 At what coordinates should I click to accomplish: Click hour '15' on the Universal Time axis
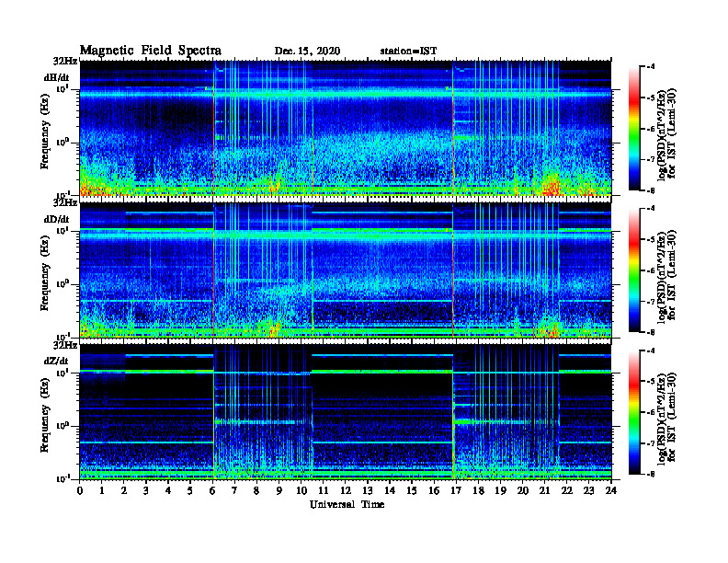tap(412, 490)
